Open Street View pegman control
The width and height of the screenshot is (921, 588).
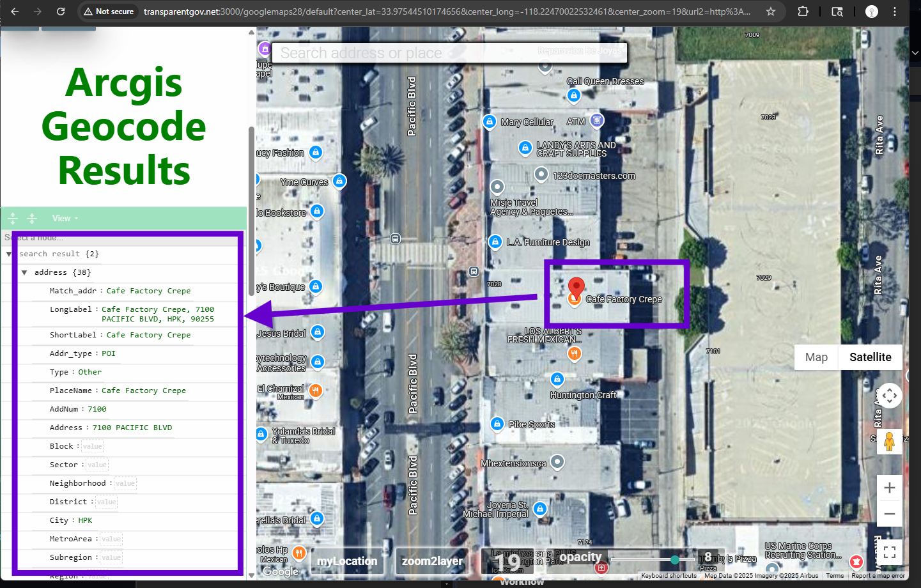[889, 441]
